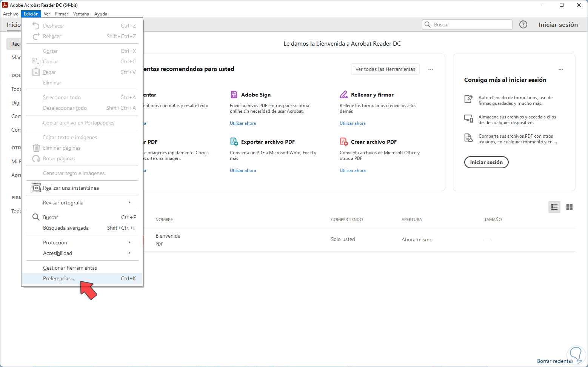Viewport: 588px width, 367px height.
Task: Click the Crear archivo PDF icon
Action: point(343,142)
